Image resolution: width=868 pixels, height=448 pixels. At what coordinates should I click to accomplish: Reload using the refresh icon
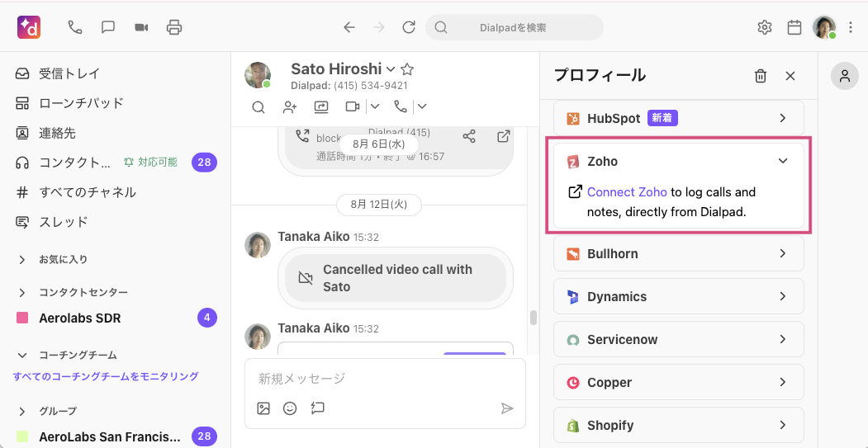[409, 27]
